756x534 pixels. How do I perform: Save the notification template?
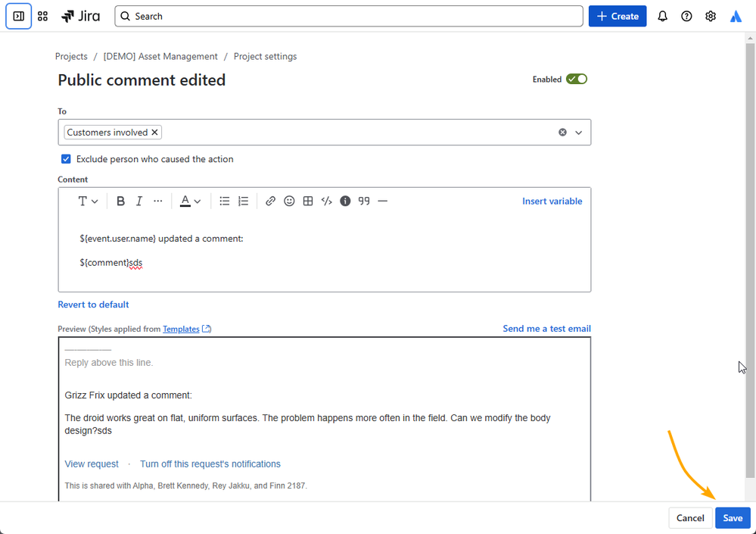click(x=733, y=518)
